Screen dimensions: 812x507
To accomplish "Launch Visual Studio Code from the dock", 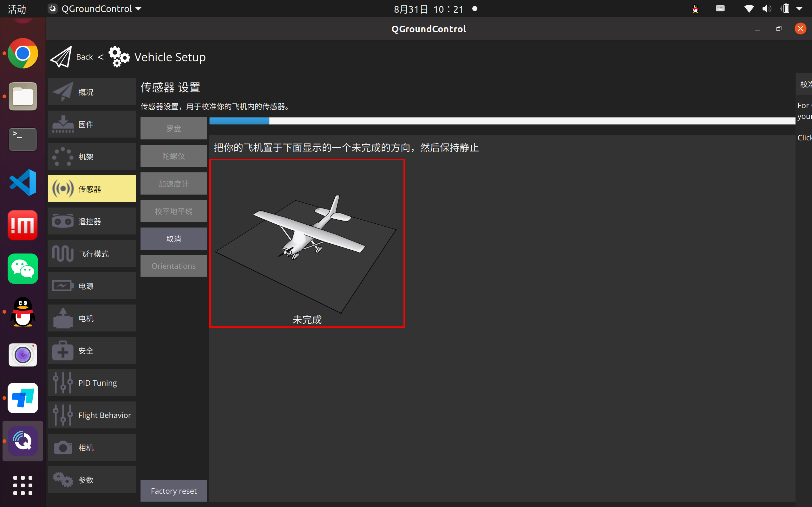I will 23,183.
